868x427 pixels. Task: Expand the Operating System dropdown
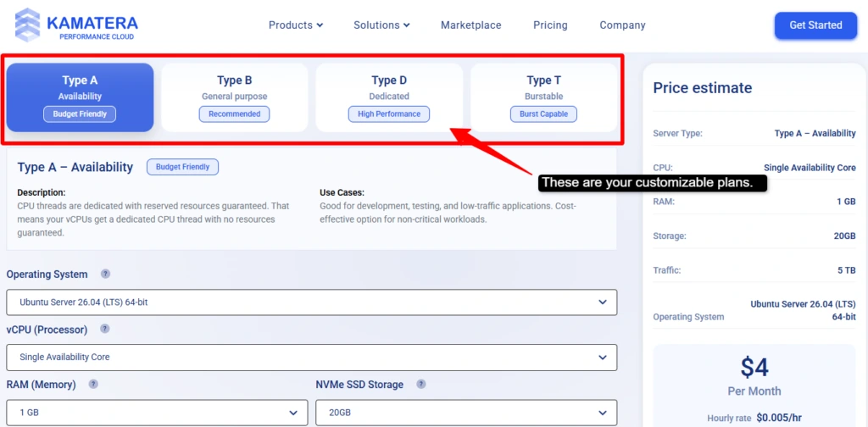tap(312, 302)
